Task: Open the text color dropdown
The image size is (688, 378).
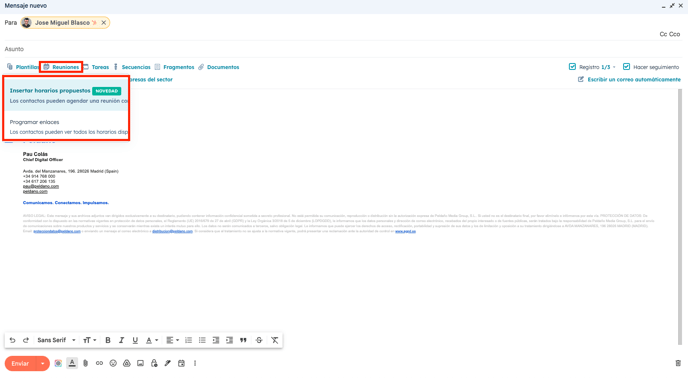Action: pos(152,340)
